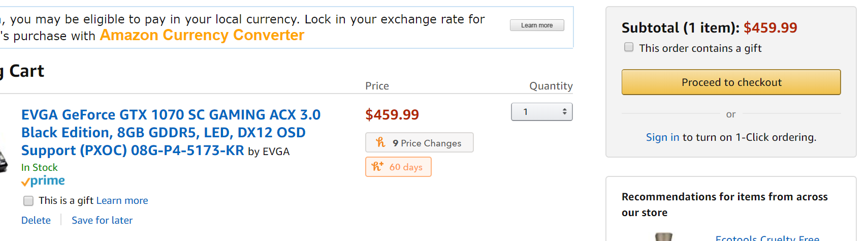Click the Prime logo under In Stock
Screen dimensions: 868x241
point(43,181)
